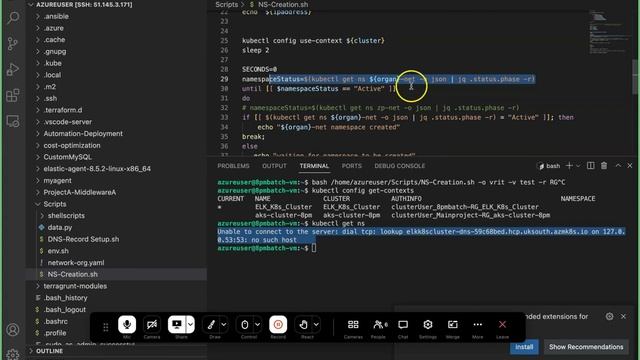Image resolution: width=640 pixels, height=360 pixels.
Task: Mute the microphone in meeting toolbar
Action: tap(127, 324)
